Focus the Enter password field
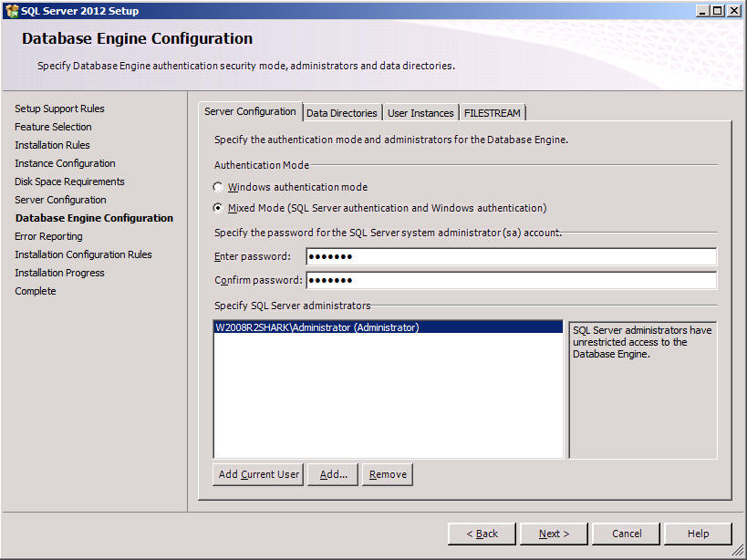 pyautogui.click(x=511, y=256)
